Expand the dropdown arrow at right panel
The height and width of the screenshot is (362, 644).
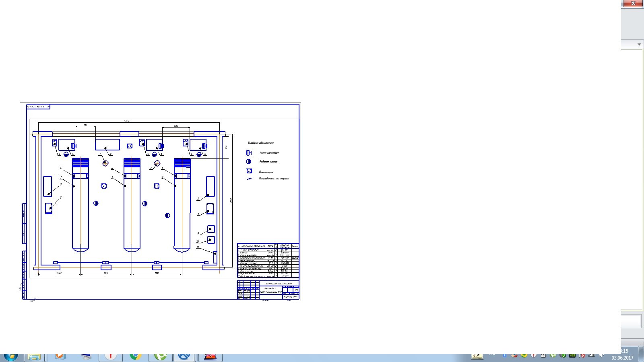click(x=639, y=44)
